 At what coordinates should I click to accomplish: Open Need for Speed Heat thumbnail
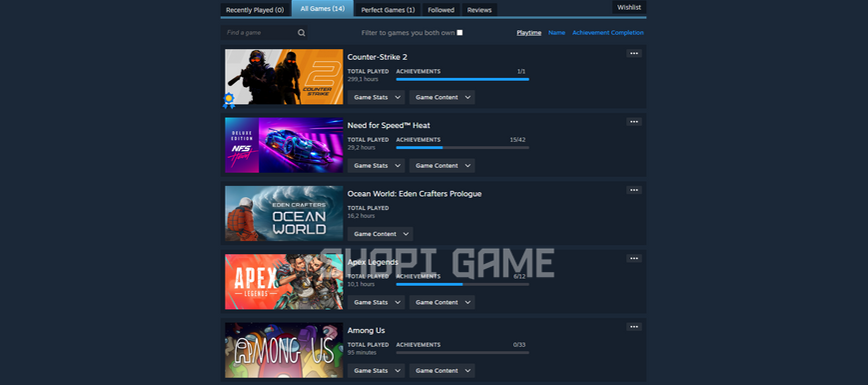[x=284, y=145]
